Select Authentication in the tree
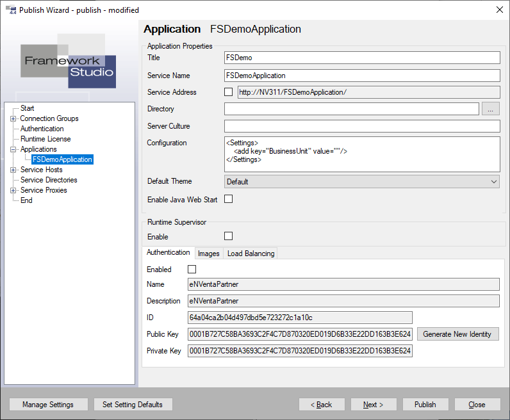The image size is (510, 420). [42, 129]
